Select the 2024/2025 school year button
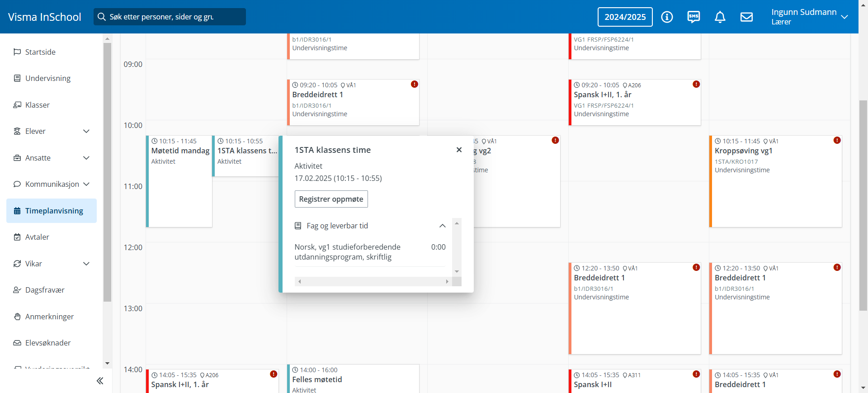This screenshot has height=393, width=868. coord(625,17)
